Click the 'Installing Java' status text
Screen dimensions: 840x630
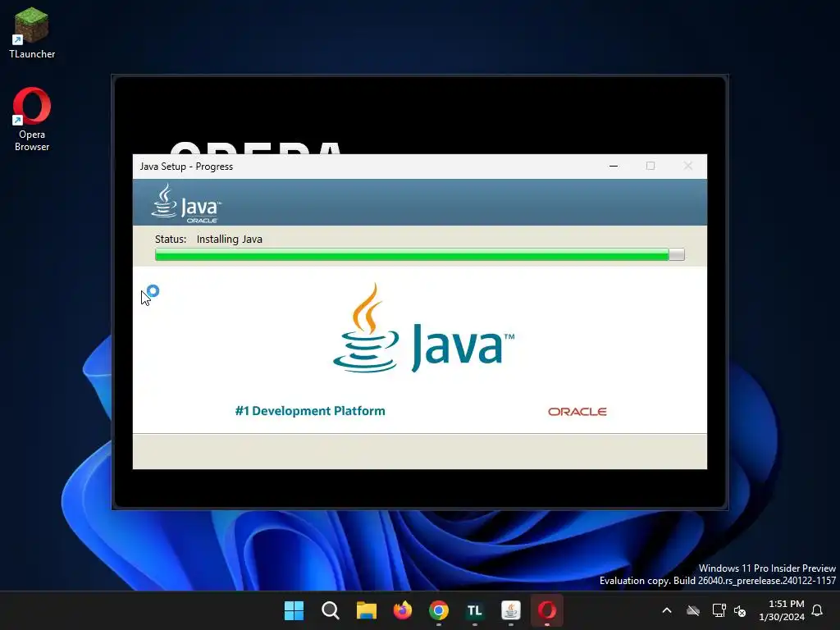[230, 239]
